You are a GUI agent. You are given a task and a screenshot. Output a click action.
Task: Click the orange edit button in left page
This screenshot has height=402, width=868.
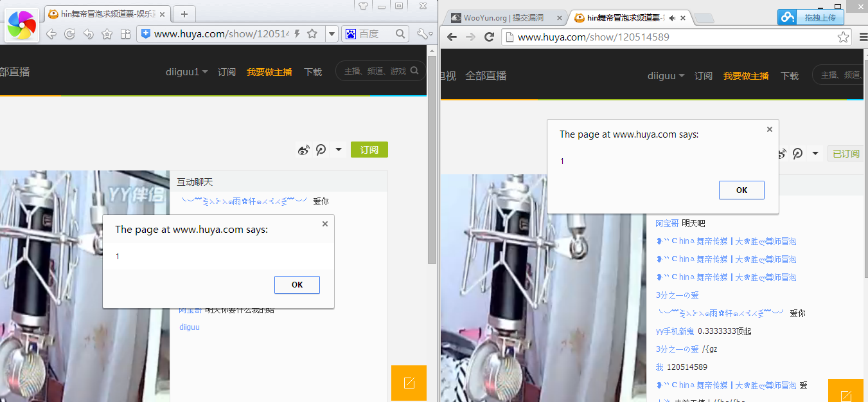click(409, 383)
